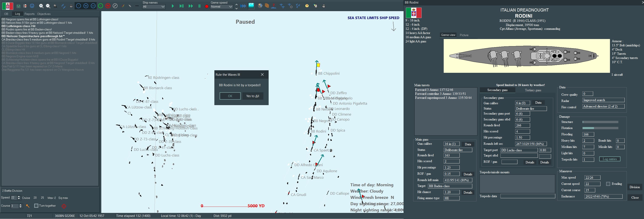This screenshot has width=644, height=219.
Task: Click the green fast-forward button
Action: [190, 6]
